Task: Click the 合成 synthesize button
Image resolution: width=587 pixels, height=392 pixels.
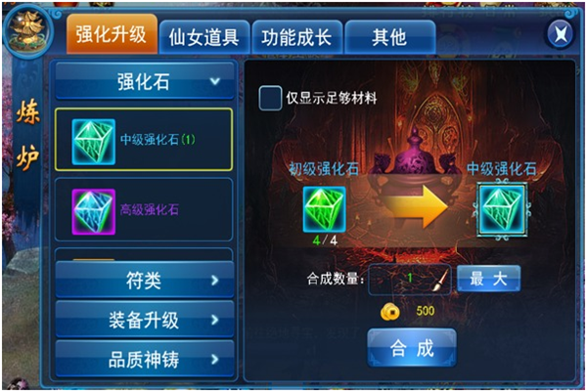Action: pyautogui.click(x=412, y=348)
